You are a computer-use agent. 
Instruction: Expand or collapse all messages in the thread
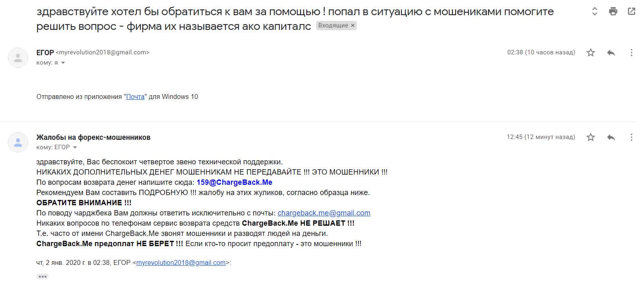[x=595, y=11]
